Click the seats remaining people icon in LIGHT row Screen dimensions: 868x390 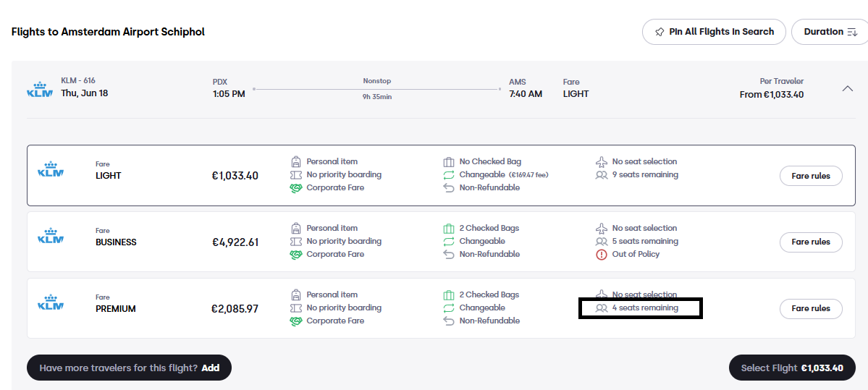pos(601,175)
